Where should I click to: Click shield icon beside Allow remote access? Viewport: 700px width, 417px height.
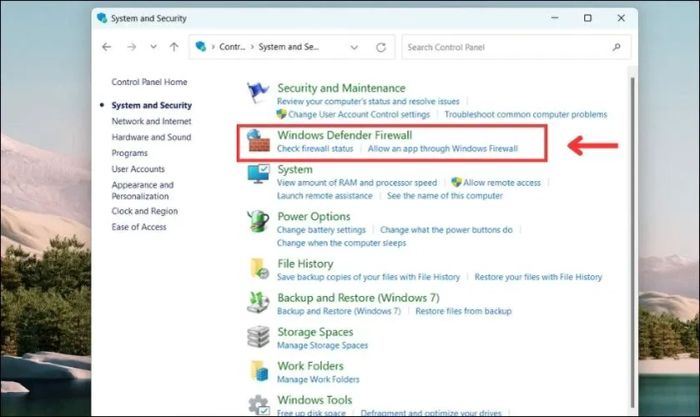click(x=456, y=182)
